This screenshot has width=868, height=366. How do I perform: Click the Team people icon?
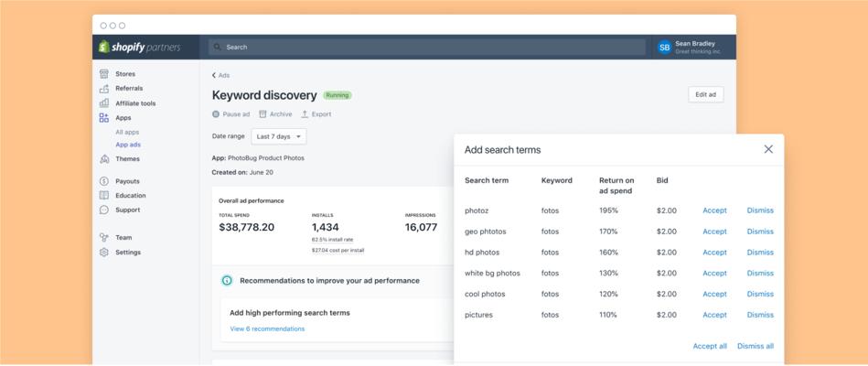click(104, 238)
